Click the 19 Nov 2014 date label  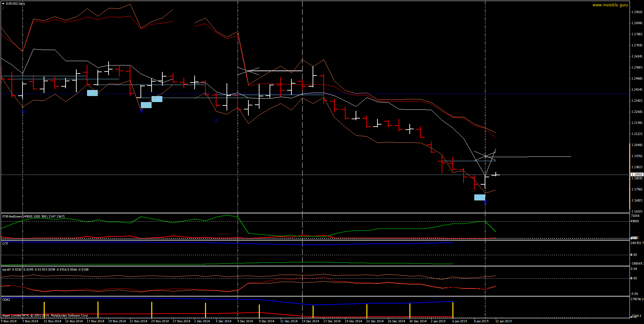[x=117, y=321]
